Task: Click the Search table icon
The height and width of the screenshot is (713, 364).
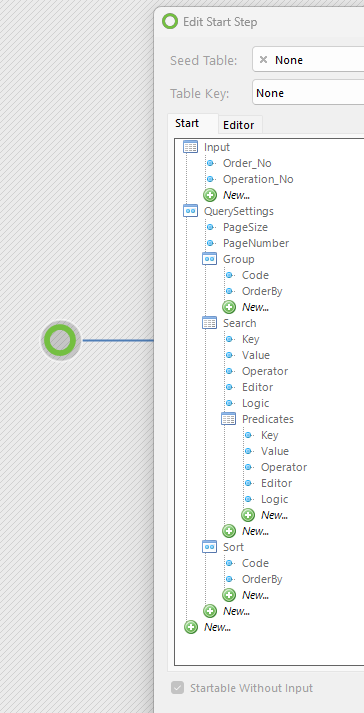Action: click(209, 323)
